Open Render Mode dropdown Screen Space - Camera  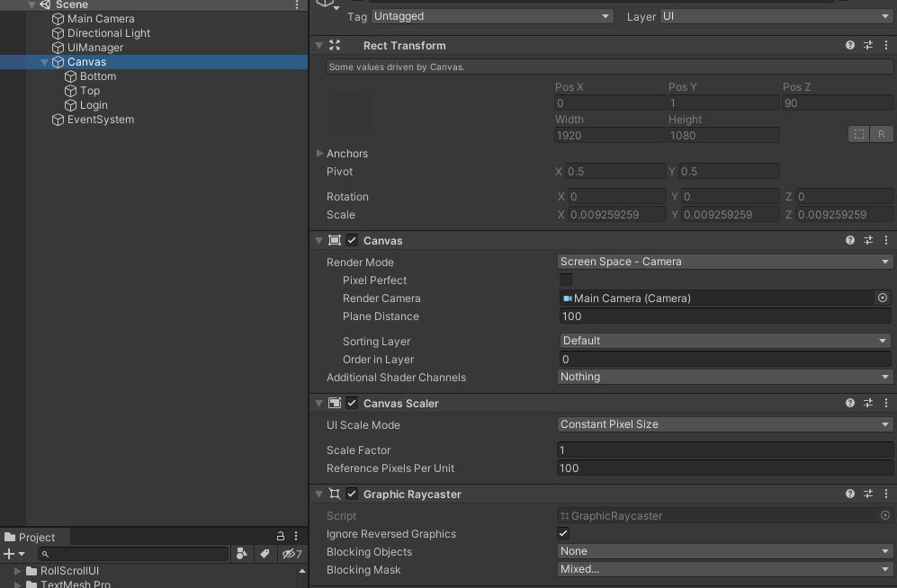click(725, 262)
